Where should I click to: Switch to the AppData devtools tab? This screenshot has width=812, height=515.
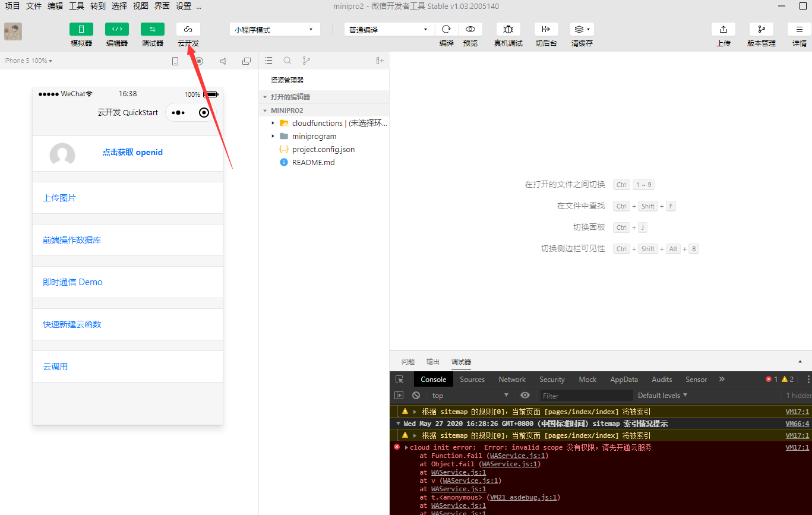coord(624,380)
